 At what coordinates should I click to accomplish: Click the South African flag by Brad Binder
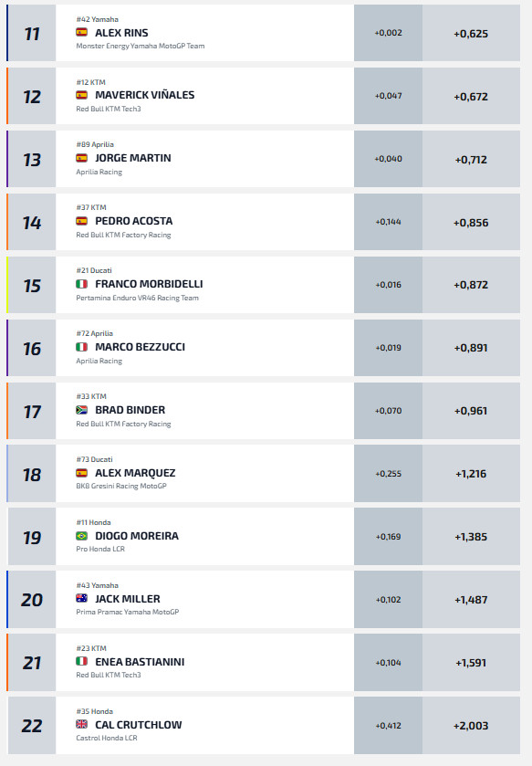pos(81,410)
